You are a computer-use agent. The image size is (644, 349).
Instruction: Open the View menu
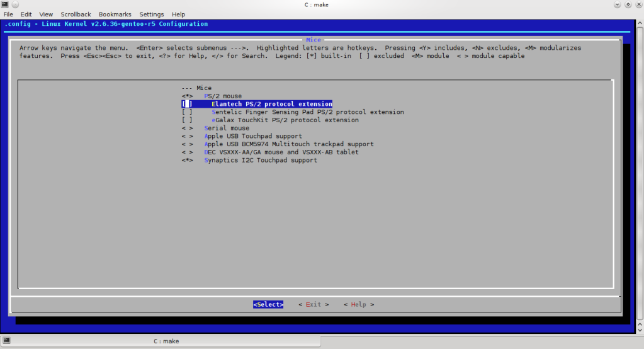coord(46,14)
